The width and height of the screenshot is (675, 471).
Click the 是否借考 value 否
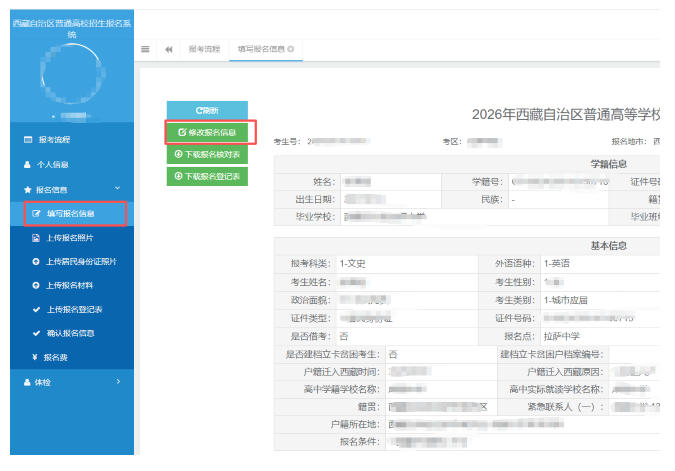(x=344, y=336)
